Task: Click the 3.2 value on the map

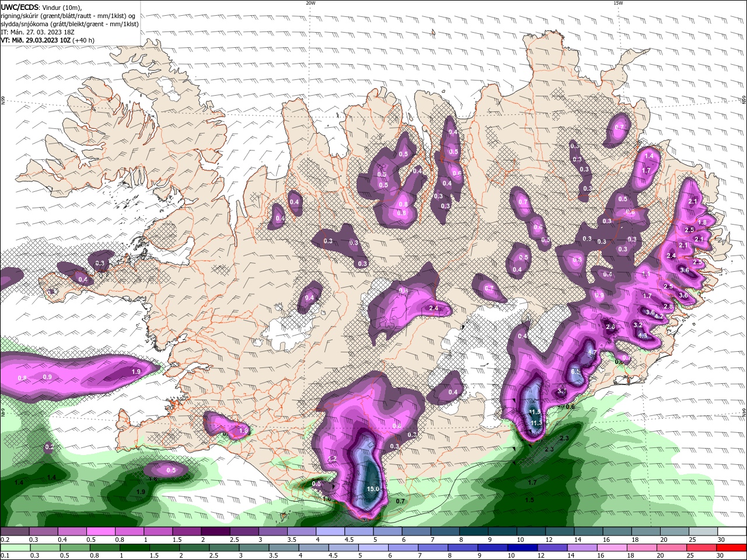Action: pos(638,325)
